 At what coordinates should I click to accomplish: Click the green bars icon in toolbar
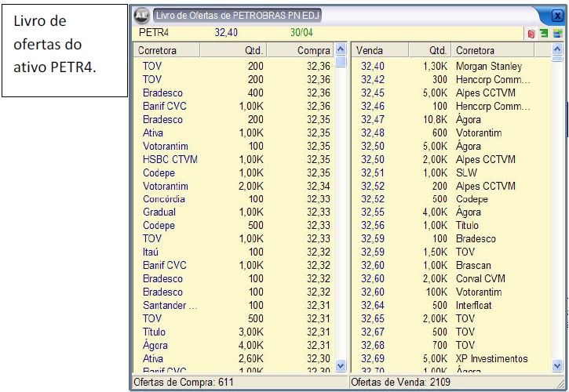544,34
